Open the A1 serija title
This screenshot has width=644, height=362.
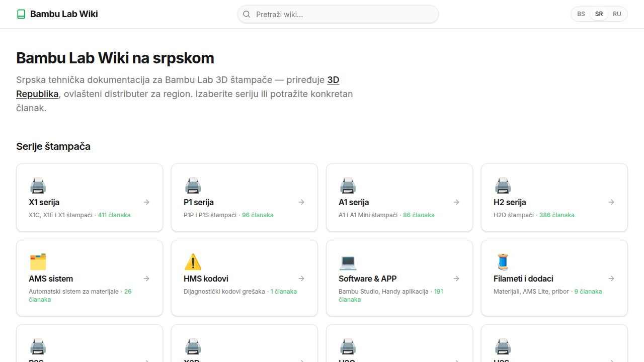[x=354, y=202]
